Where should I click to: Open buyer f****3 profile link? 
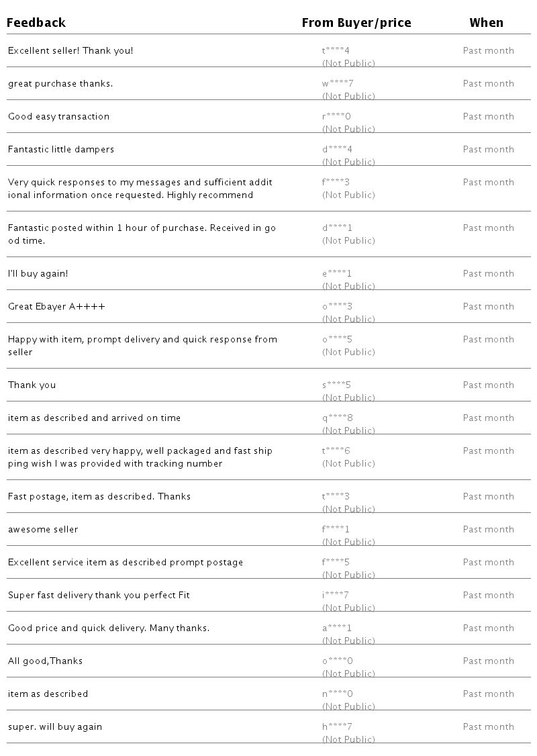336,183
